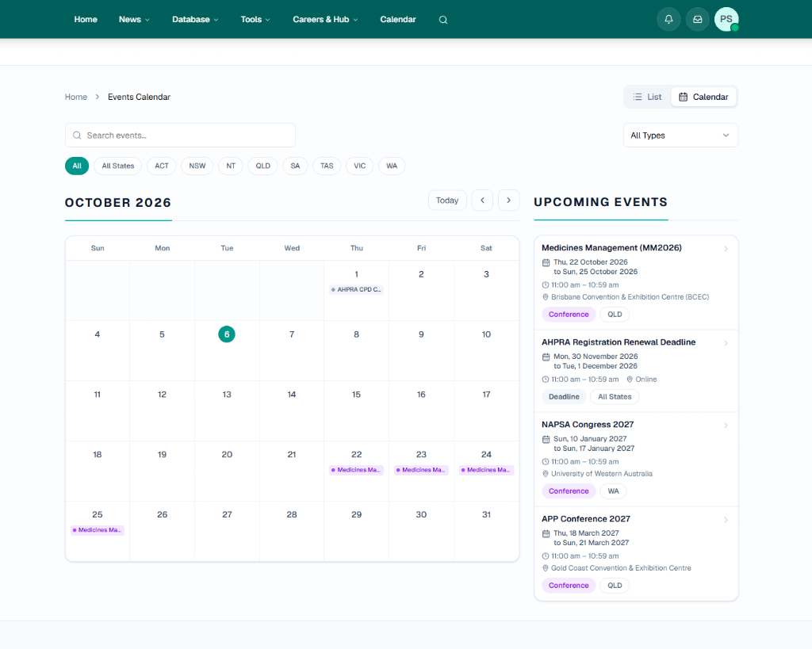Open the notifications bell
This screenshot has height=649, width=812.
point(668,19)
